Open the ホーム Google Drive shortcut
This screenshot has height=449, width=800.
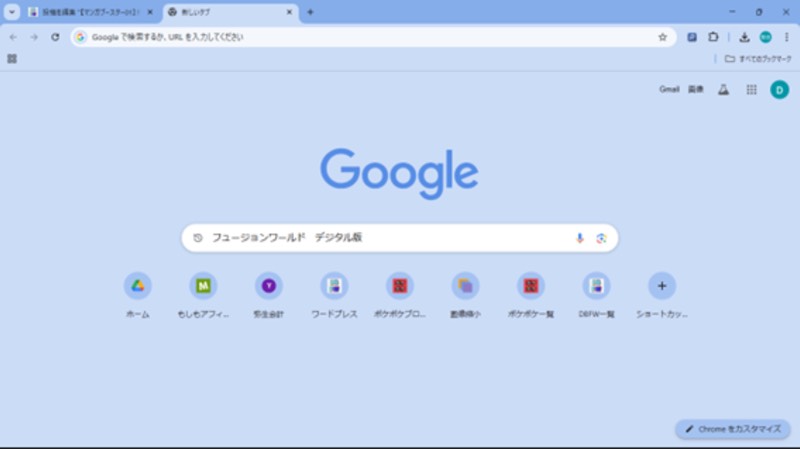(x=138, y=295)
